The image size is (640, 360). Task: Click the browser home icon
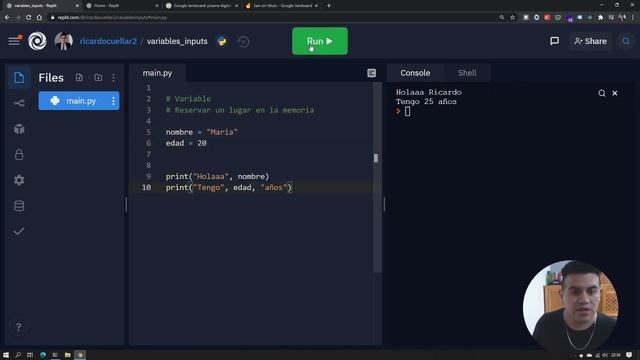[x=39, y=18]
